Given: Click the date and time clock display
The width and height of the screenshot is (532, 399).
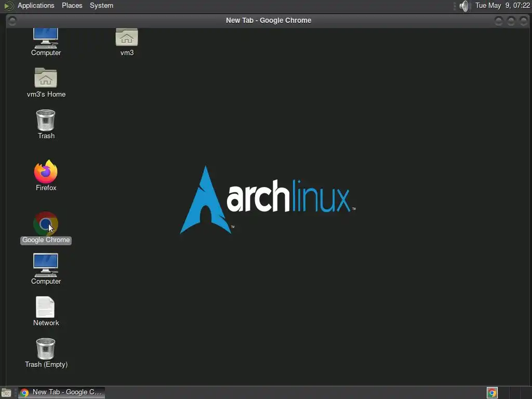Looking at the screenshot, I should pyautogui.click(x=502, y=5).
